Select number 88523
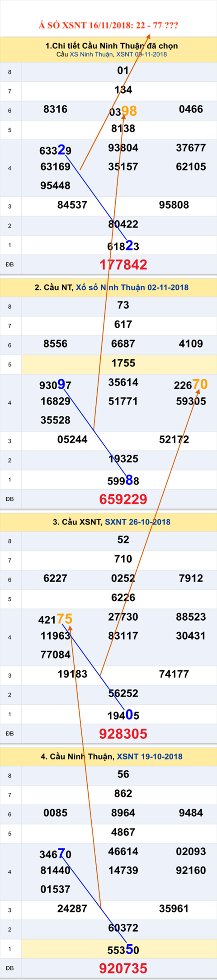 click(191, 617)
